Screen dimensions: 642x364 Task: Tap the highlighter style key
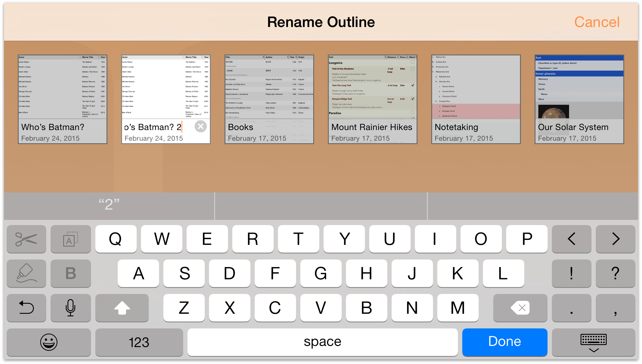pos(26,273)
